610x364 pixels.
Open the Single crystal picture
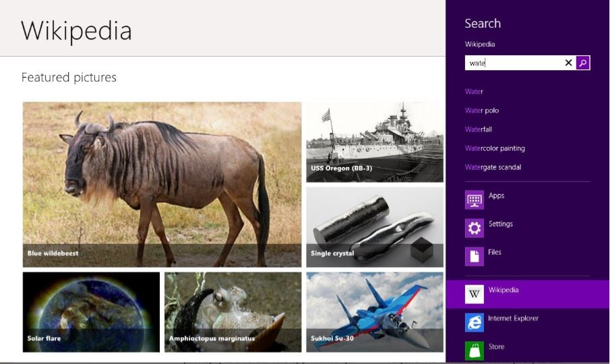point(375,227)
